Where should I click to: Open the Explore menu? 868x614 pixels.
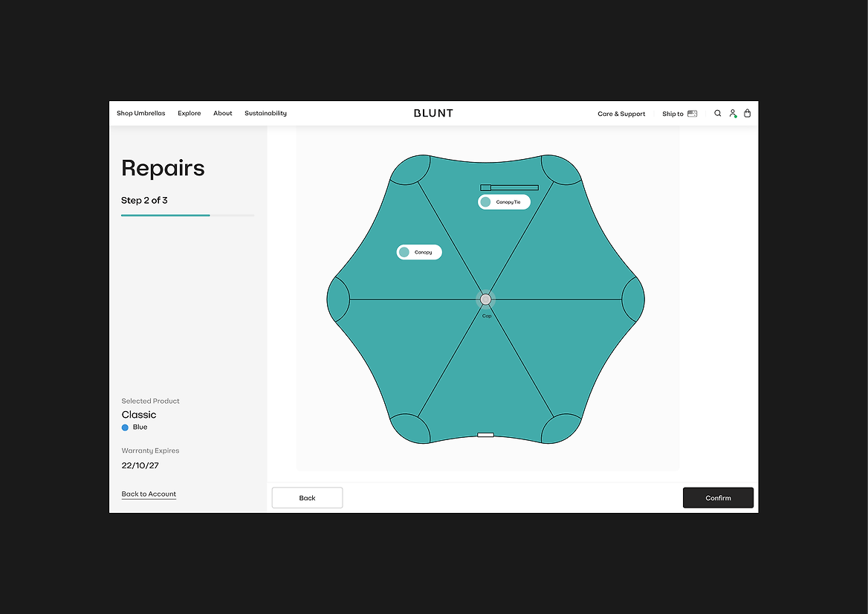190,114
